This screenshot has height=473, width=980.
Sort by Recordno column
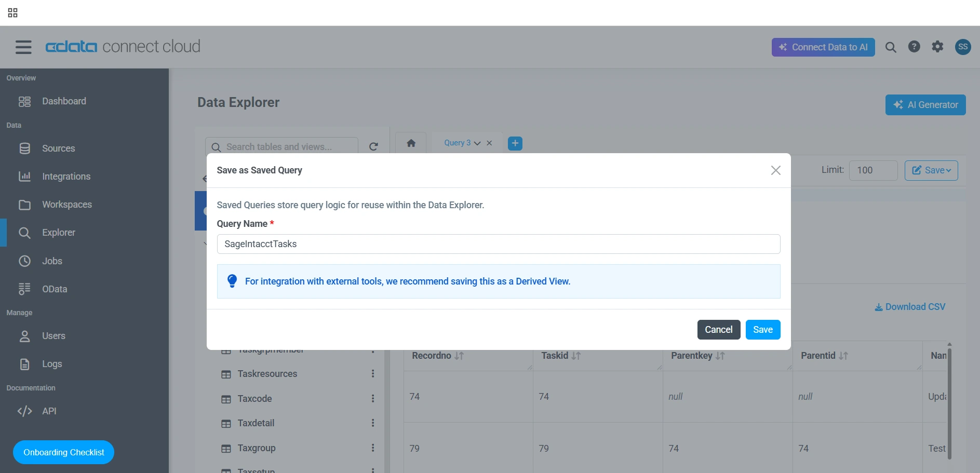tap(459, 356)
